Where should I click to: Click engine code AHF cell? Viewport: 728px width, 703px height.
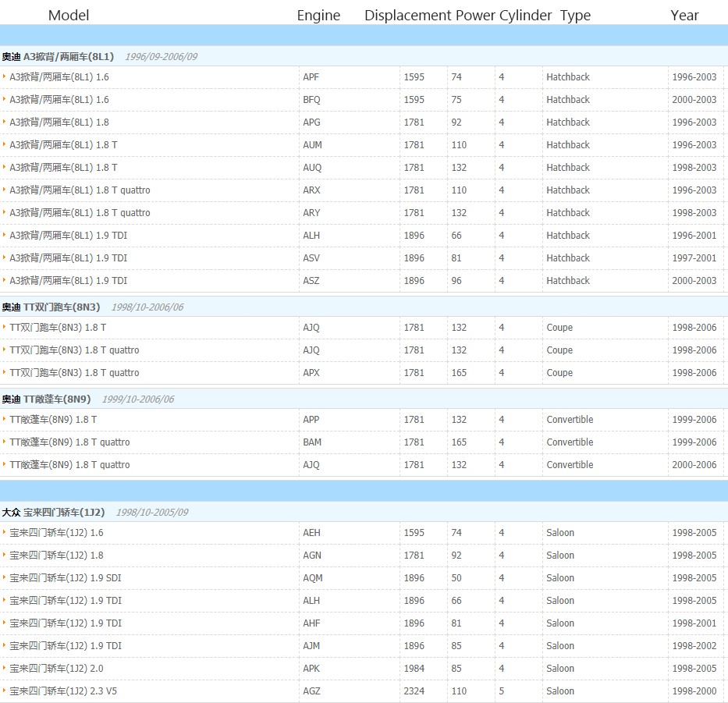(311, 623)
